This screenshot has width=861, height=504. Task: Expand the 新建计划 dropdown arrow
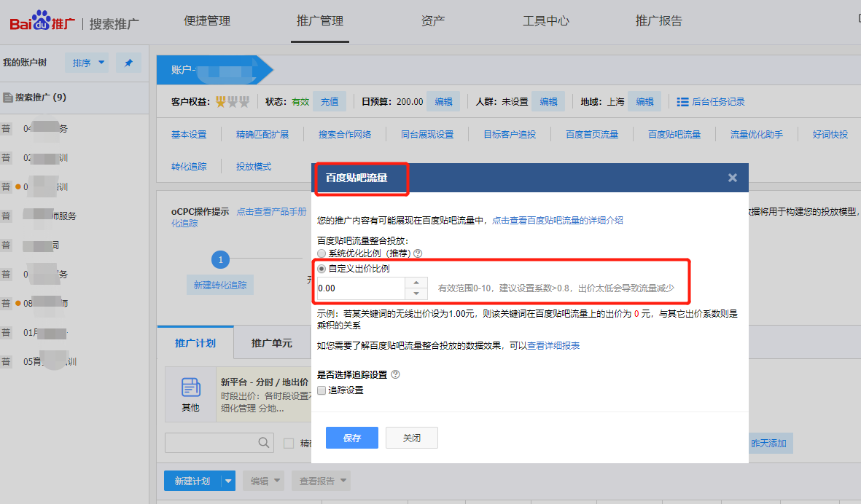pos(228,481)
